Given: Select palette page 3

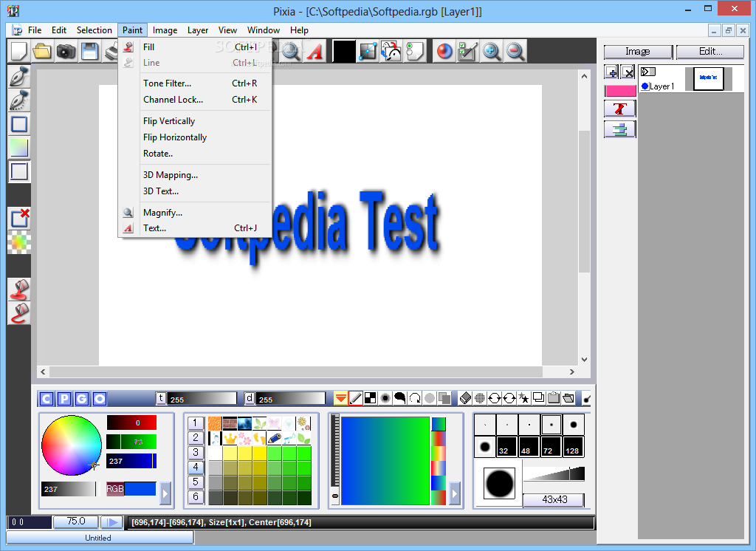Looking at the screenshot, I should tap(195, 453).
